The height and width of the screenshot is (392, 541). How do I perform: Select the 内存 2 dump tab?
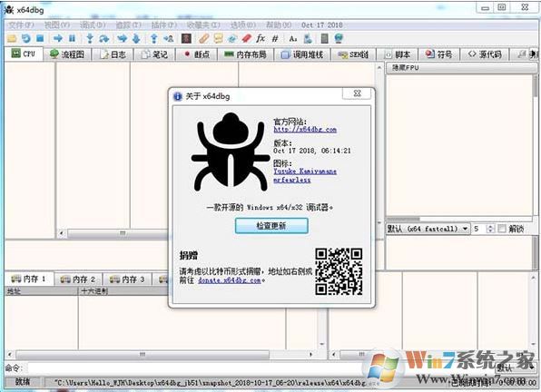point(78,279)
